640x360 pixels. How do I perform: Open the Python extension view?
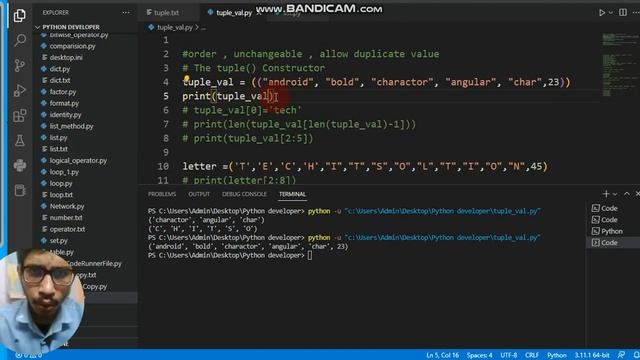click(20, 166)
